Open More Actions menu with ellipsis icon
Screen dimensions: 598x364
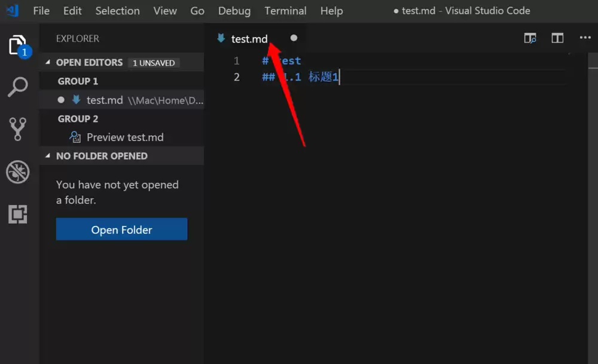click(x=584, y=38)
